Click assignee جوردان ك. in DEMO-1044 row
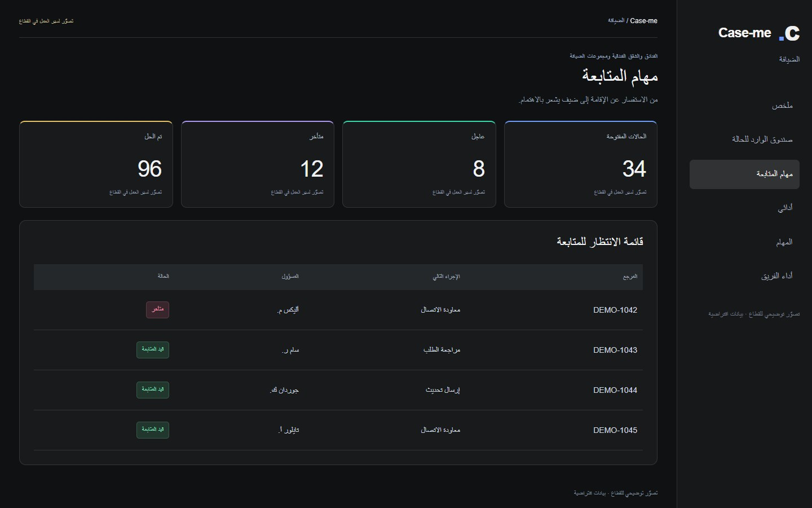Image resolution: width=812 pixels, height=508 pixels. [284, 390]
